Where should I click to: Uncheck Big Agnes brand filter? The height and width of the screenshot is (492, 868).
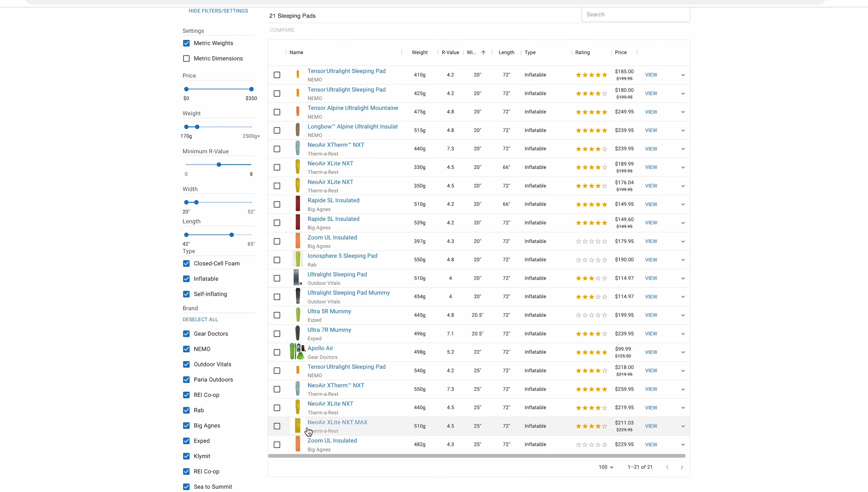[186, 425]
